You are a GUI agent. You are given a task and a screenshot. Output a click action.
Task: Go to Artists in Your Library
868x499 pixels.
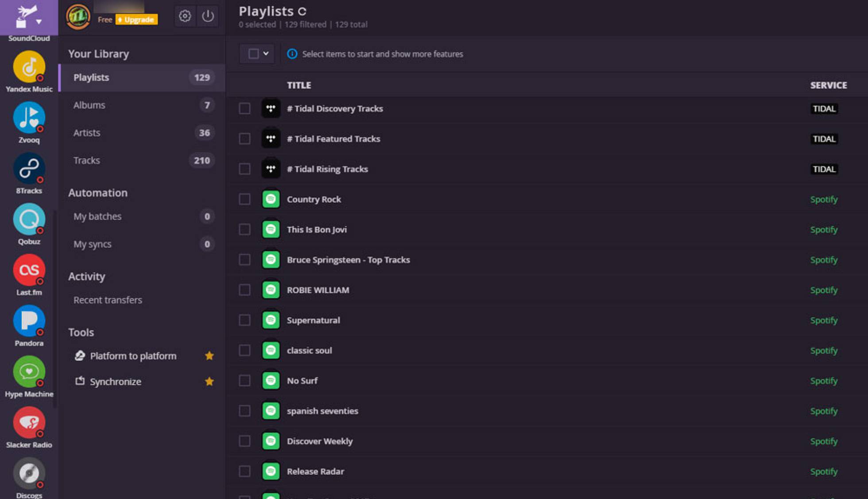(142, 133)
